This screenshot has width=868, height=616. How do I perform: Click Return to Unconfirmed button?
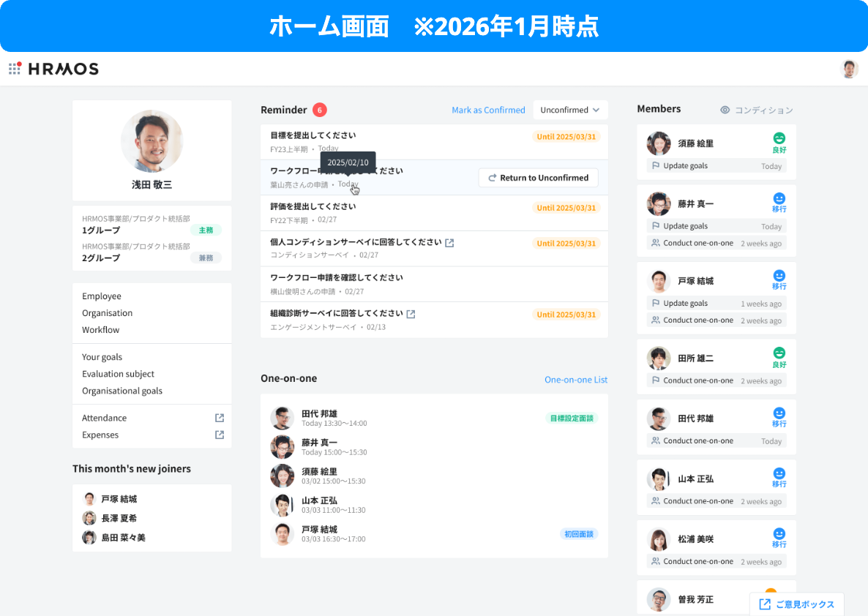(538, 178)
